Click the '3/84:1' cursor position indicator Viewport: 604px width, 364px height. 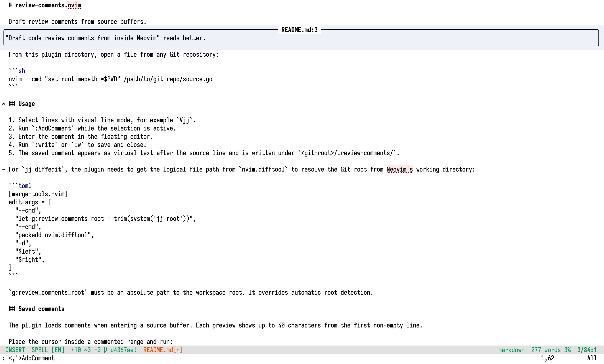pyautogui.click(x=587, y=350)
